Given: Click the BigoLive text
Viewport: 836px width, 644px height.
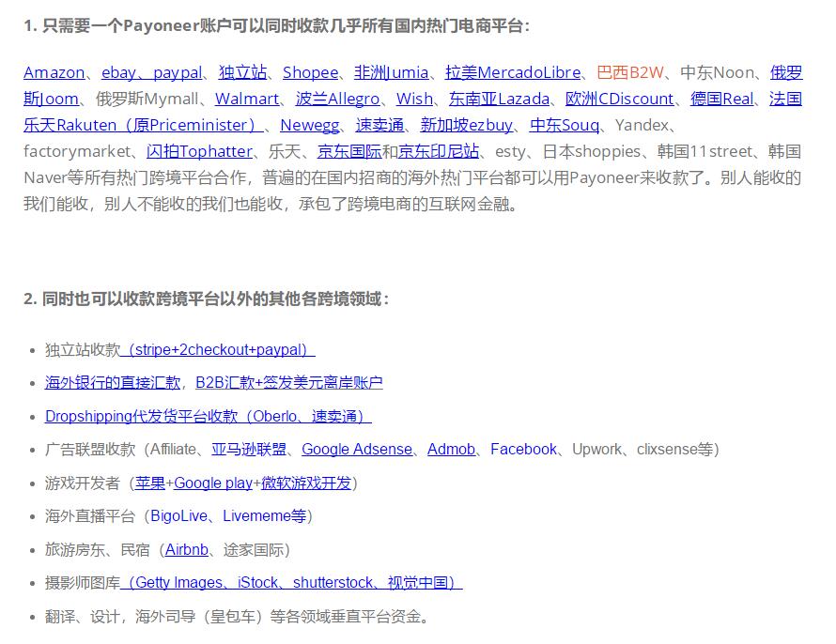Looking at the screenshot, I should point(179,516).
